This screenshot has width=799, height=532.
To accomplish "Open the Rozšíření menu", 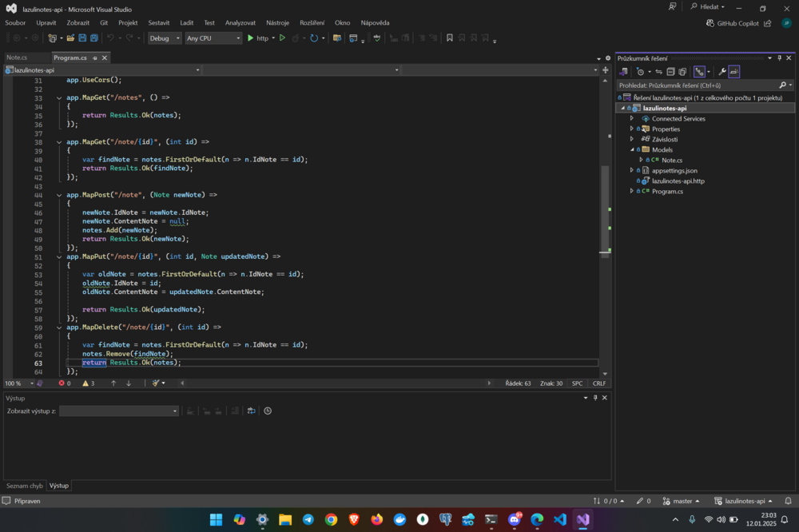I will [x=312, y=23].
